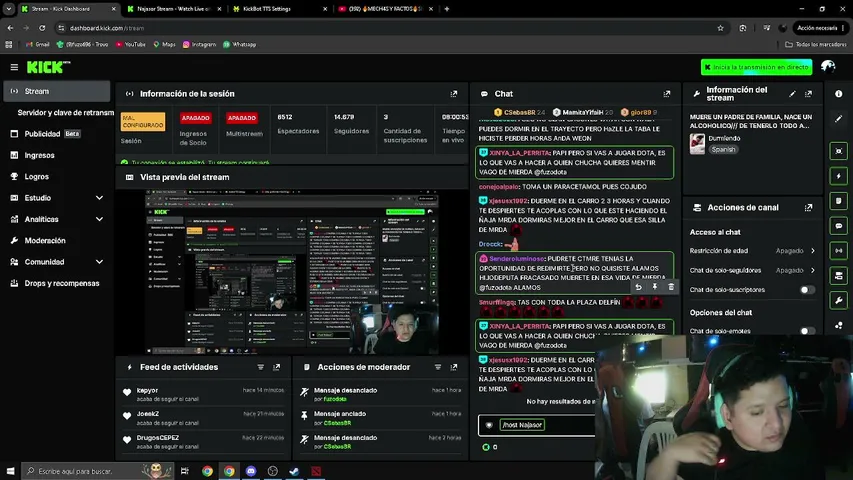Open the browser tab search dropdown arrow

(9, 9)
